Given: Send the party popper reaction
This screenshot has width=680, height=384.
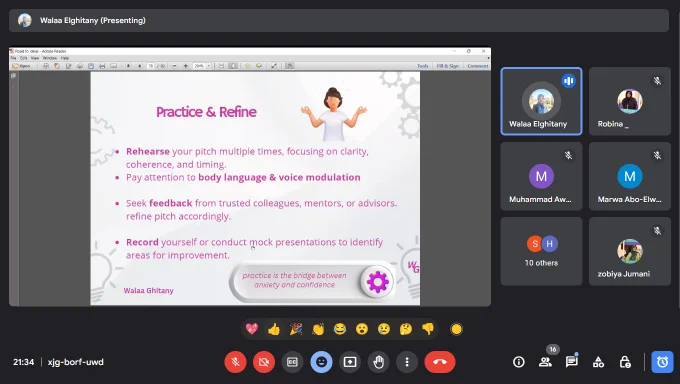Looking at the screenshot, I should coord(296,329).
